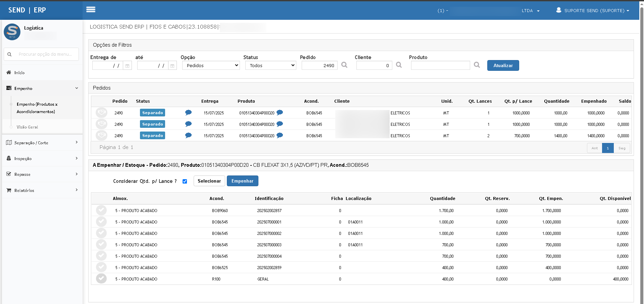Open calendar for Entrega de date

(127, 66)
